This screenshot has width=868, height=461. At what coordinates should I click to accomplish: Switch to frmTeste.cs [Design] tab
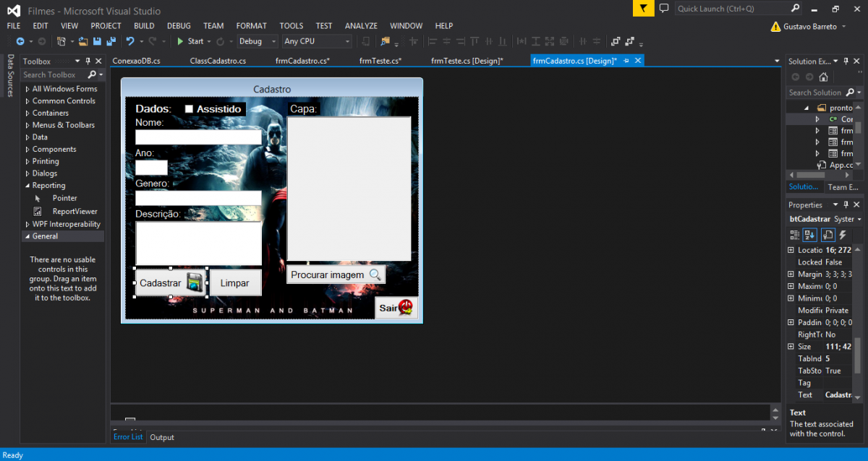click(x=467, y=61)
